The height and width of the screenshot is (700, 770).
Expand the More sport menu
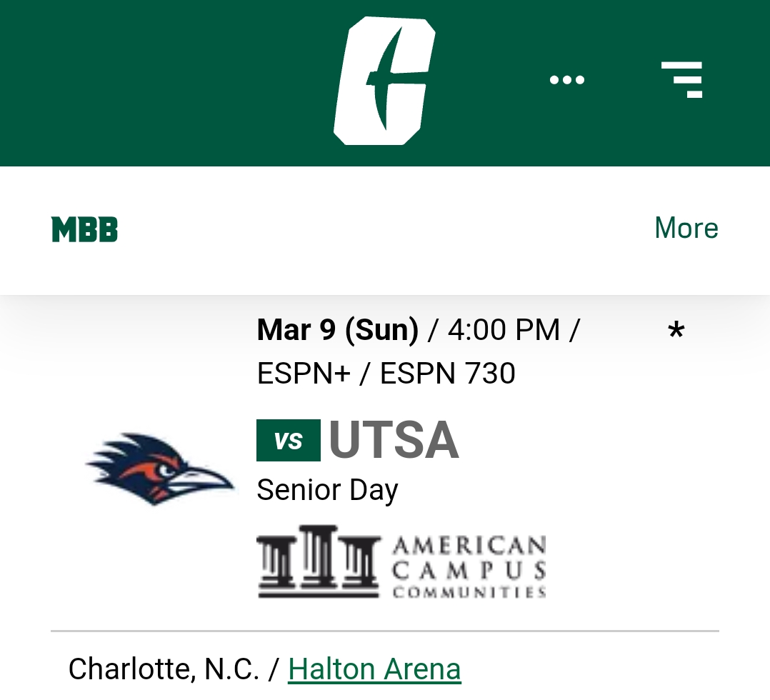[686, 228]
